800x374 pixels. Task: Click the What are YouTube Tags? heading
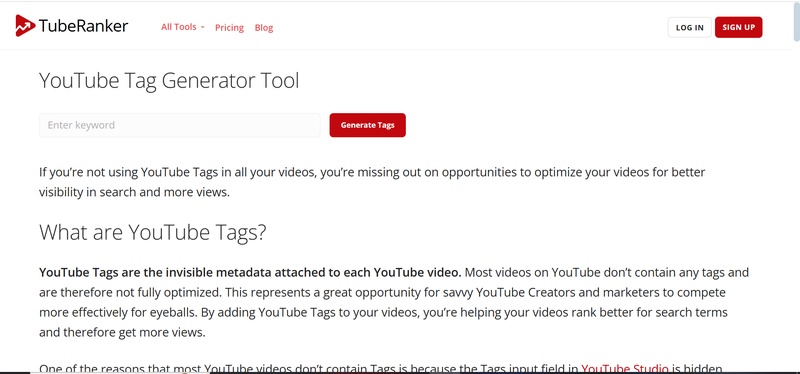coord(153,233)
